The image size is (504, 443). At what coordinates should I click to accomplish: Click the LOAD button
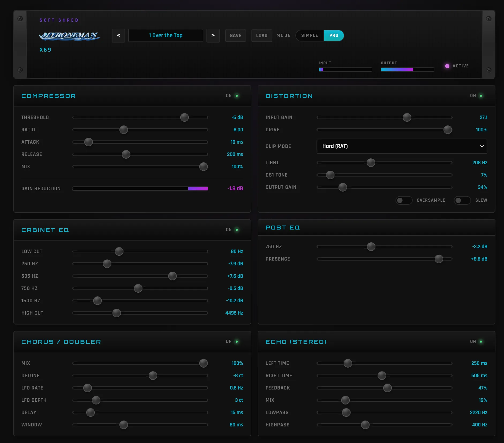point(262,35)
